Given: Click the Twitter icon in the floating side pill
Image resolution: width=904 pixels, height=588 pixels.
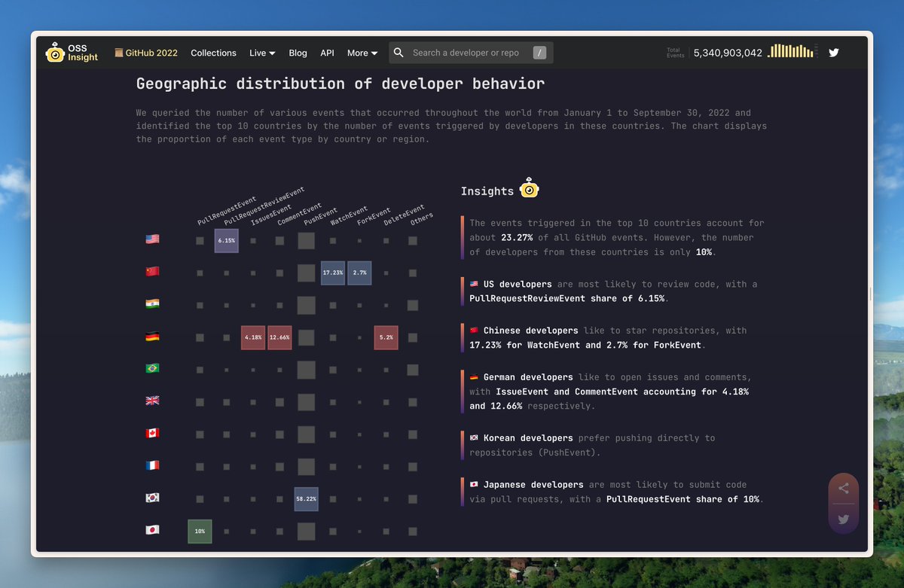Looking at the screenshot, I should tap(844, 519).
